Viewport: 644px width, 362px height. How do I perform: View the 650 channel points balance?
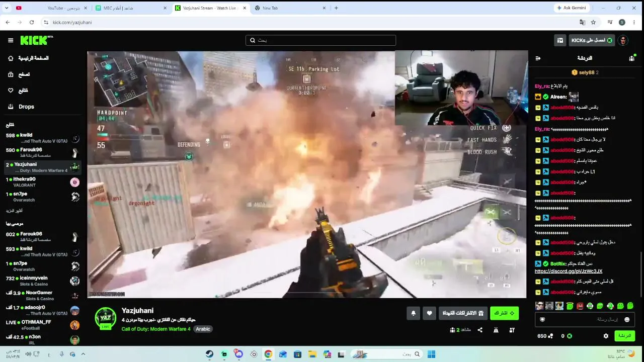(x=545, y=336)
